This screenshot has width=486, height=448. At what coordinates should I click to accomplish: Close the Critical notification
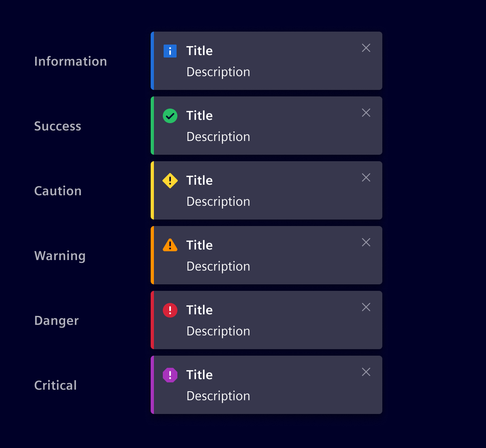tap(366, 372)
